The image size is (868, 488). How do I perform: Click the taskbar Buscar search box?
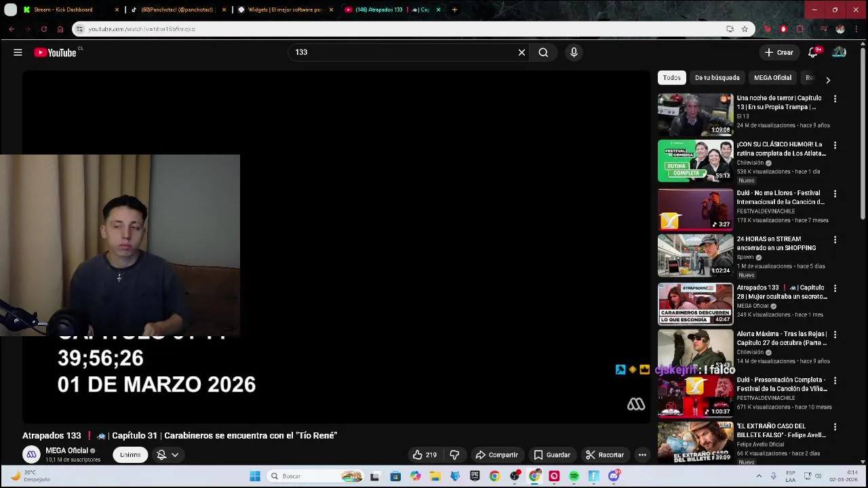[x=316, y=476]
